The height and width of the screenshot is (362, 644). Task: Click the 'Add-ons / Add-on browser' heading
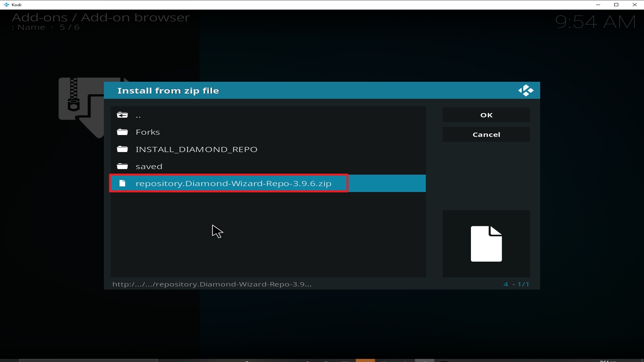click(101, 17)
